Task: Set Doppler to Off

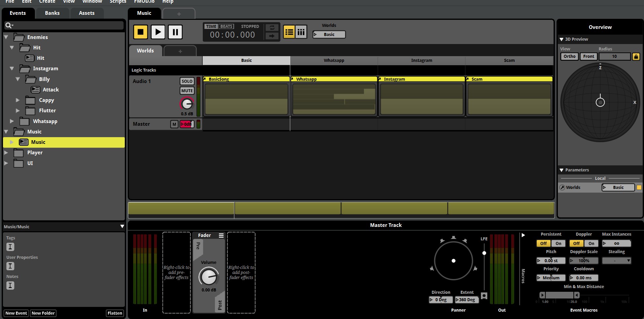Action: (576, 244)
